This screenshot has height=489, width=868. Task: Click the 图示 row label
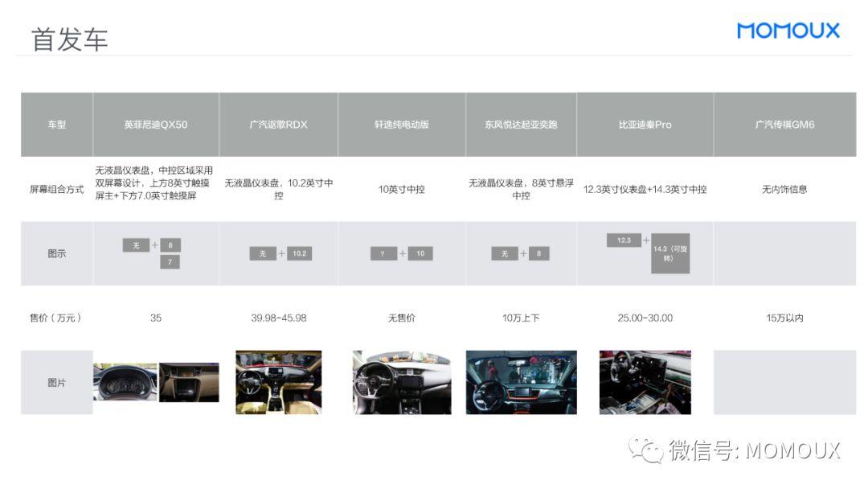point(56,253)
